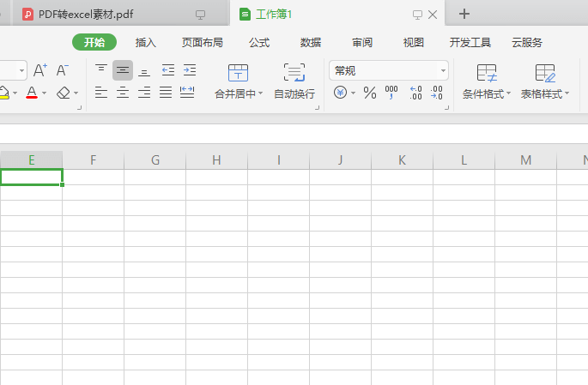Image resolution: width=588 pixels, height=385 pixels.
Task: Select column M header
Action: (525, 160)
